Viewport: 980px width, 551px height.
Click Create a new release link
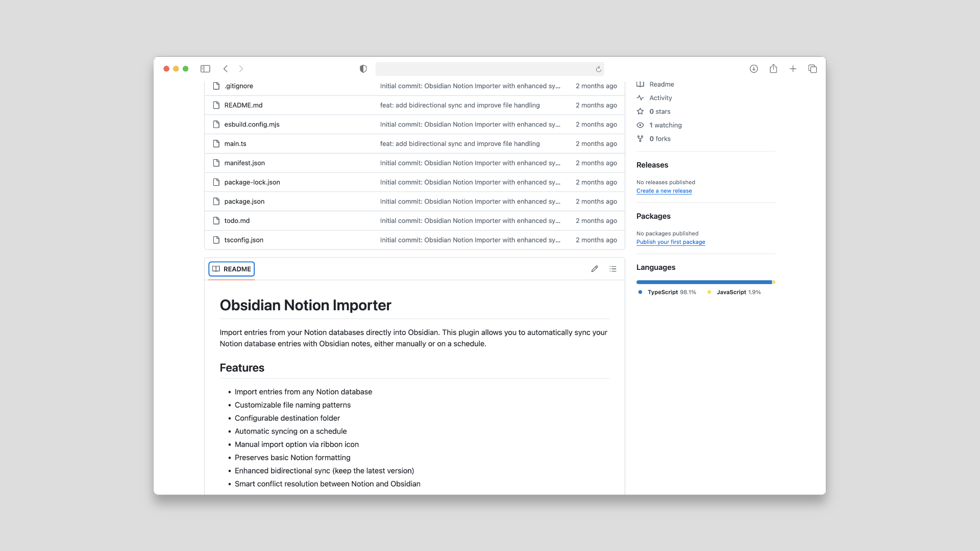664,191
